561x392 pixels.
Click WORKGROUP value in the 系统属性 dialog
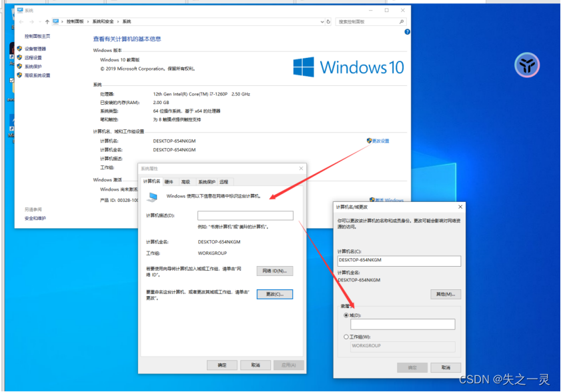click(212, 253)
